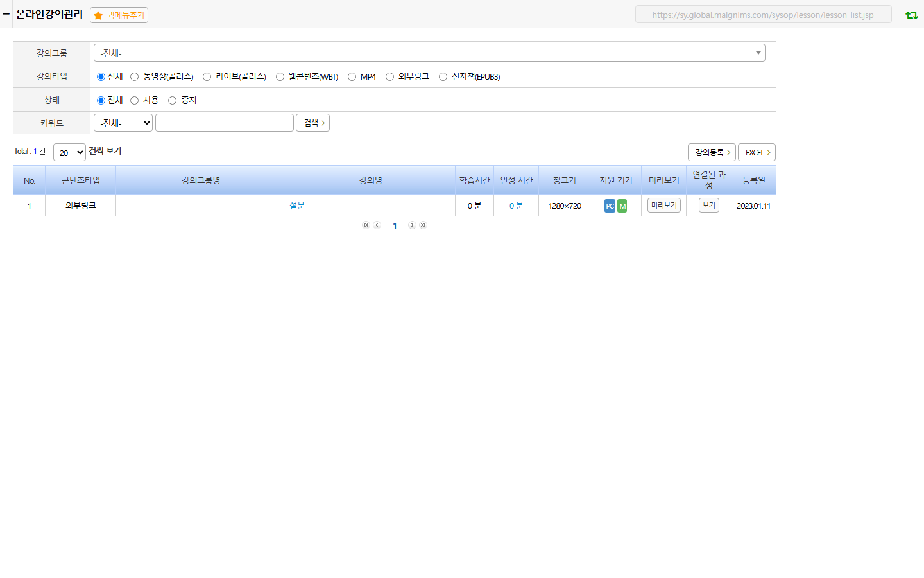This screenshot has height=578, width=924.
Task: Click the 강의등록 button
Action: pos(712,152)
